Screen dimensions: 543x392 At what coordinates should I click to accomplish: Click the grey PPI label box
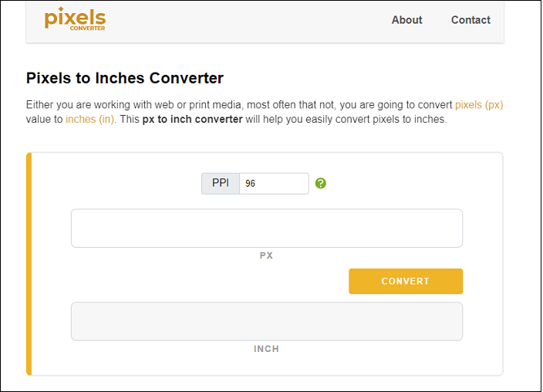point(221,184)
